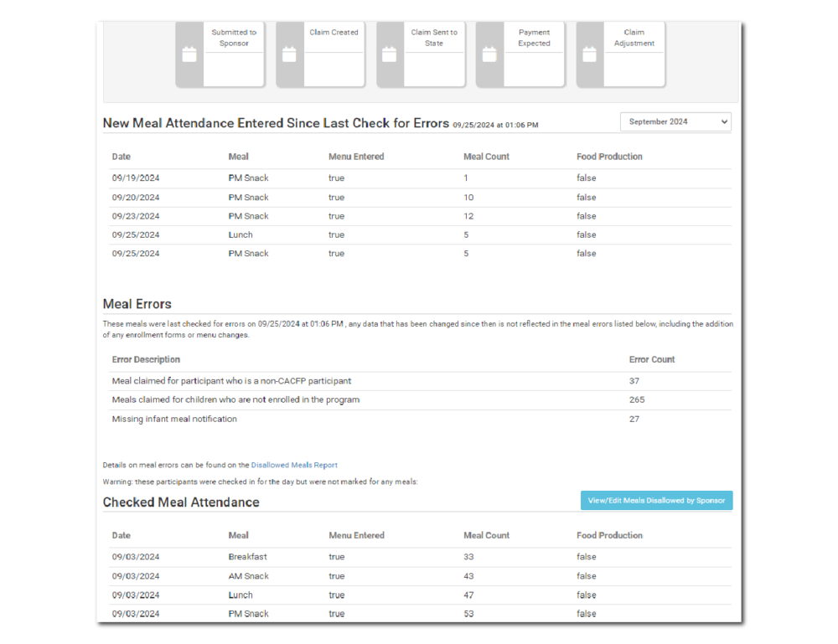838x644 pixels.
Task: Click the calendar icon on Claim Adjustment card
Action: point(589,54)
